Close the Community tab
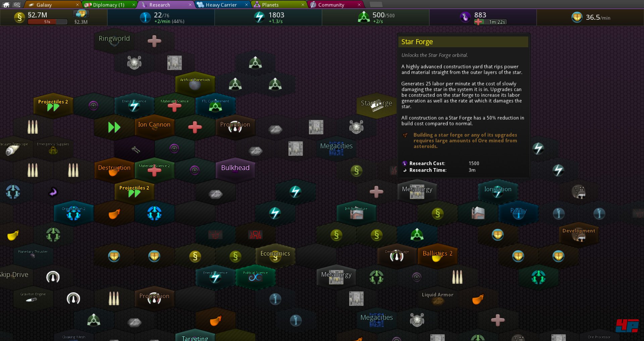Viewport: 644px width, 341px height. [x=359, y=5]
